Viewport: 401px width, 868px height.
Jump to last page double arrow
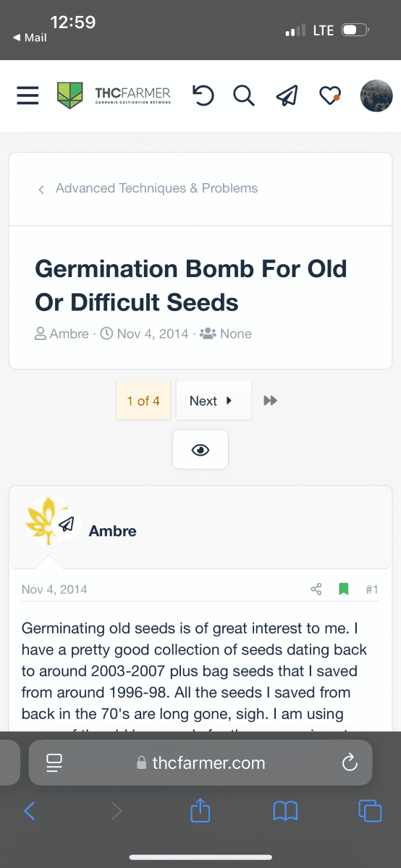tap(271, 401)
